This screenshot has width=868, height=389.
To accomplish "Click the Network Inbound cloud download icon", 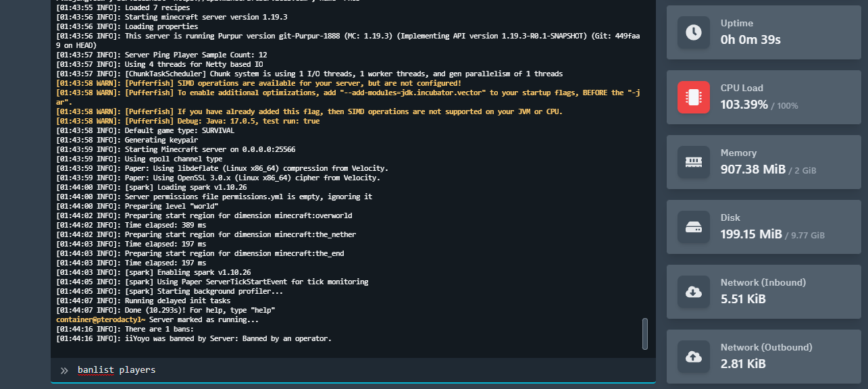I will point(694,292).
